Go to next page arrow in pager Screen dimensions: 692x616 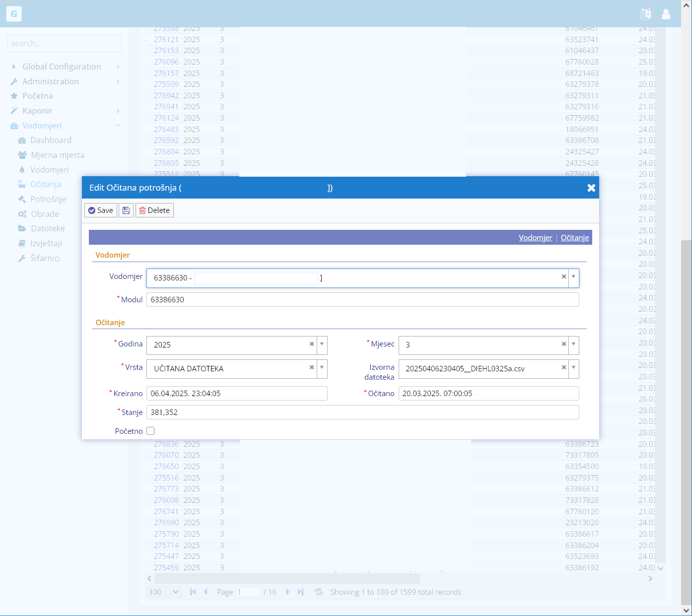pyautogui.click(x=288, y=592)
